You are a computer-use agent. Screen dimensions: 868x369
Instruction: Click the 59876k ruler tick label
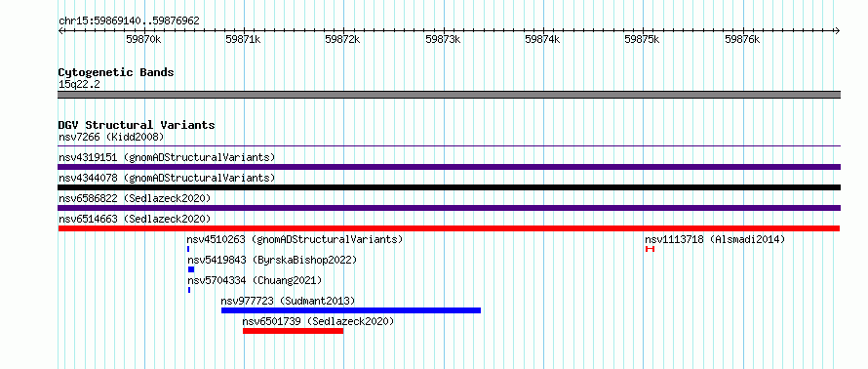point(743,39)
